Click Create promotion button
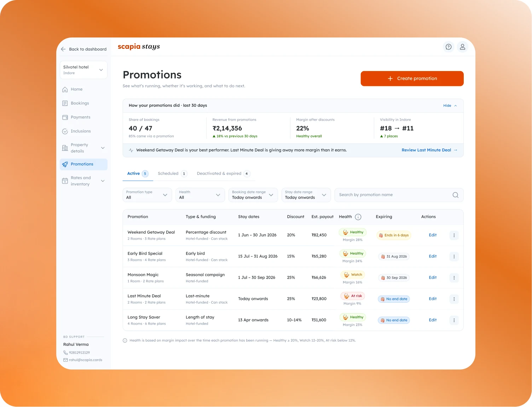Image resolution: width=532 pixels, height=407 pixels. pyautogui.click(x=412, y=79)
